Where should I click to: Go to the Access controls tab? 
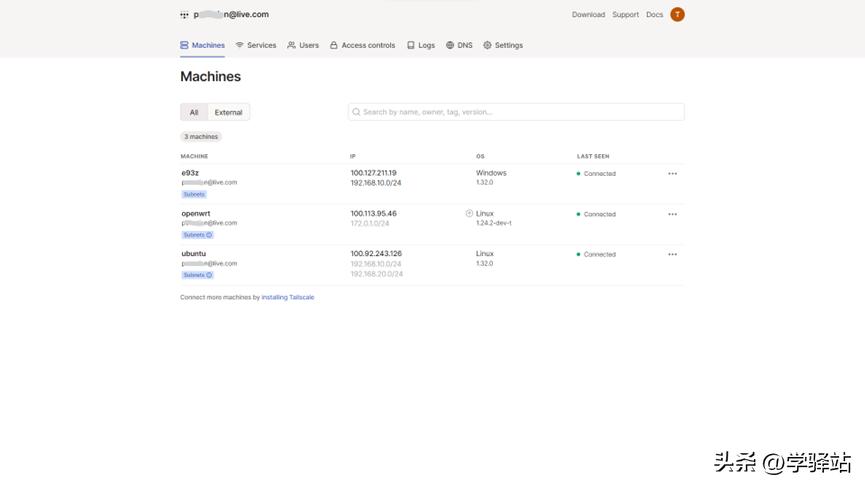click(362, 45)
